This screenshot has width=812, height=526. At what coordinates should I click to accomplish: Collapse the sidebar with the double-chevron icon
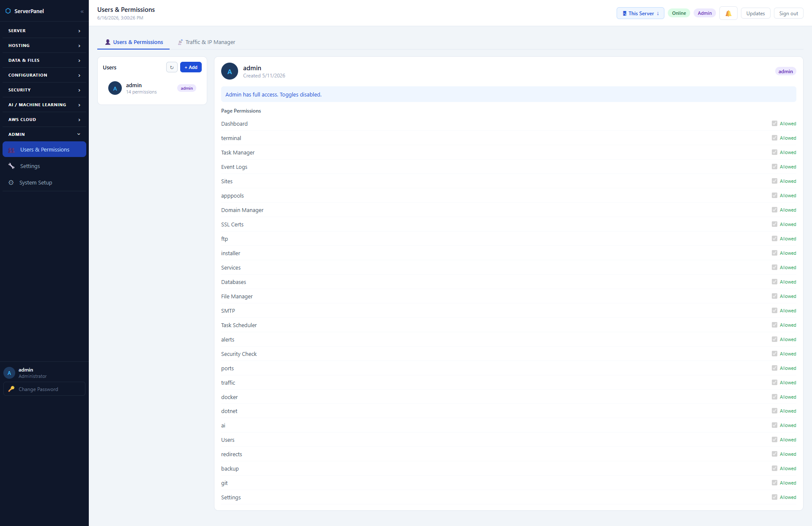82,11
